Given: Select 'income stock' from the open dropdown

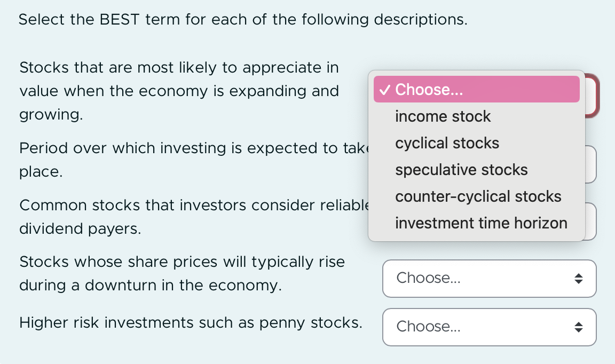Looking at the screenshot, I should tap(443, 116).
